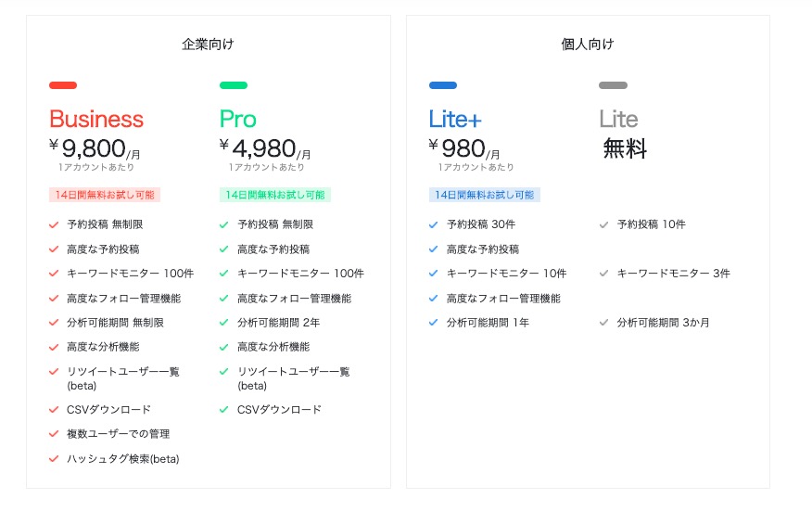
Task: Click the gray color bar above Lite
Action: [x=613, y=85]
